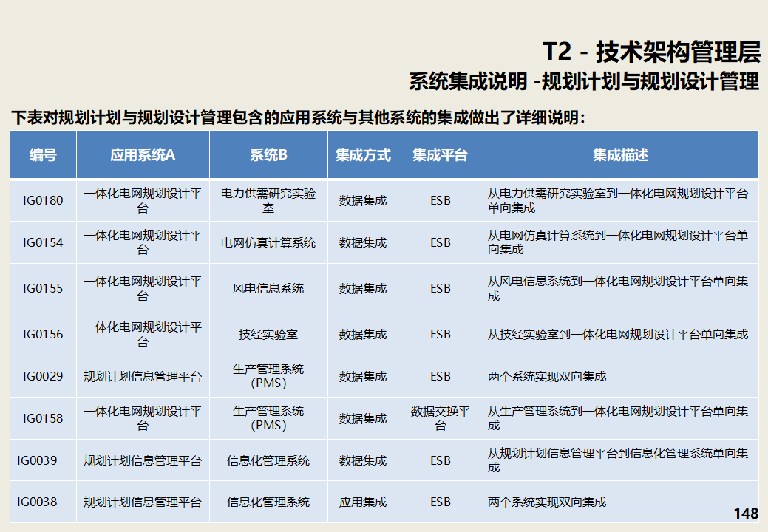Screen dimensions: 768x532
Task: Select the IG0155 cell
Action: (43, 288)
